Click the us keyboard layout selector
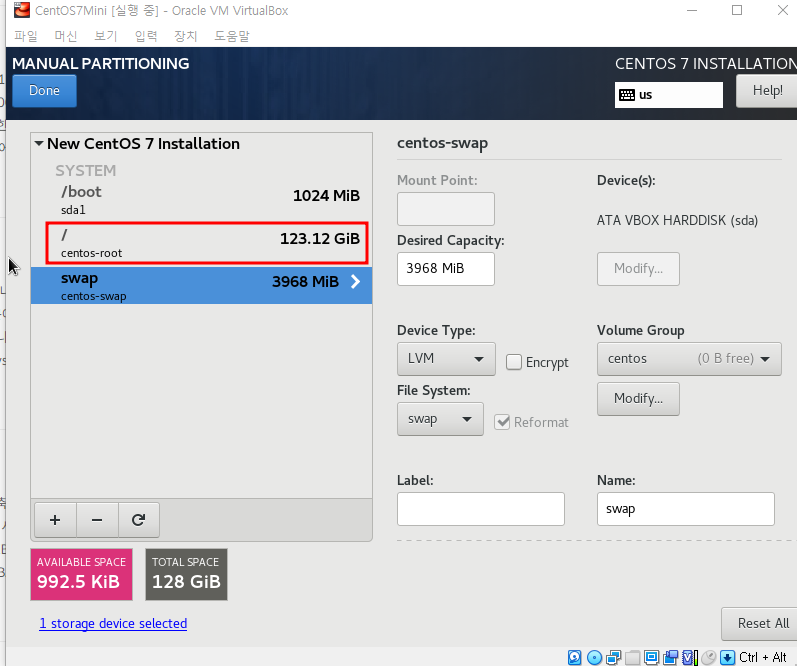 coord(668,95)
